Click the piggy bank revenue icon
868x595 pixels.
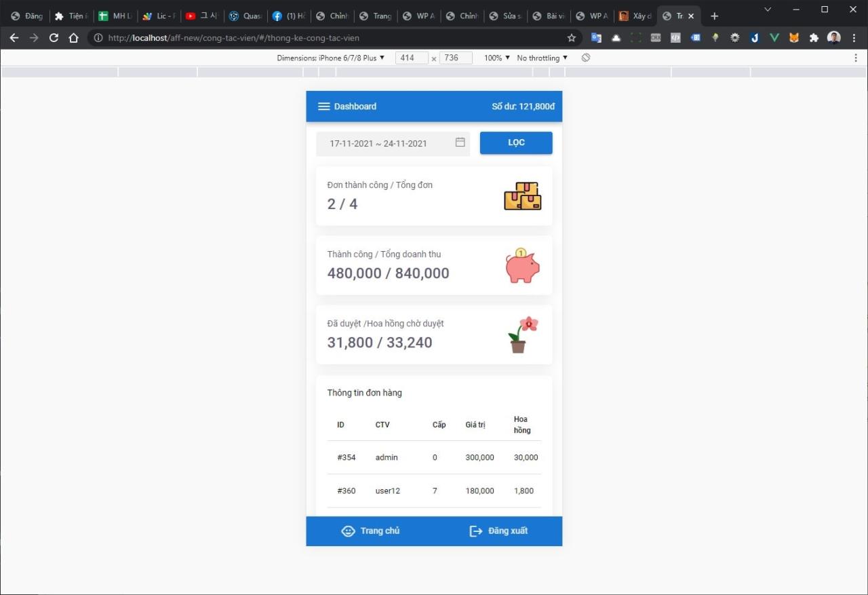point(522,265)
